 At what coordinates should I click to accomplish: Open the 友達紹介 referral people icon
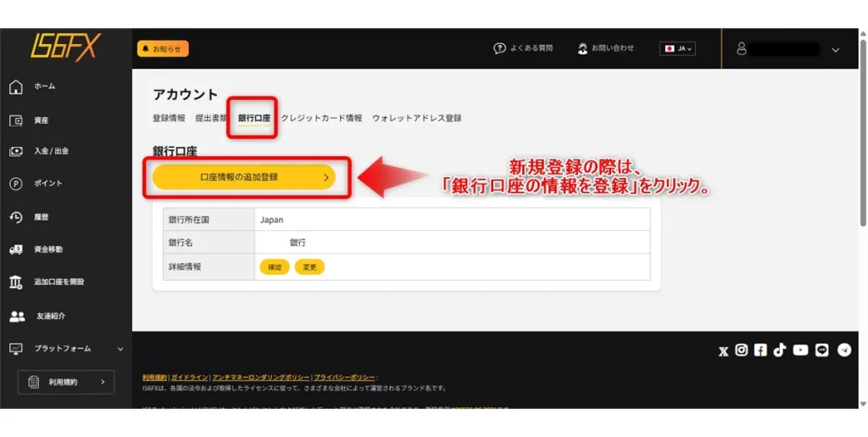tap(17, 317)
